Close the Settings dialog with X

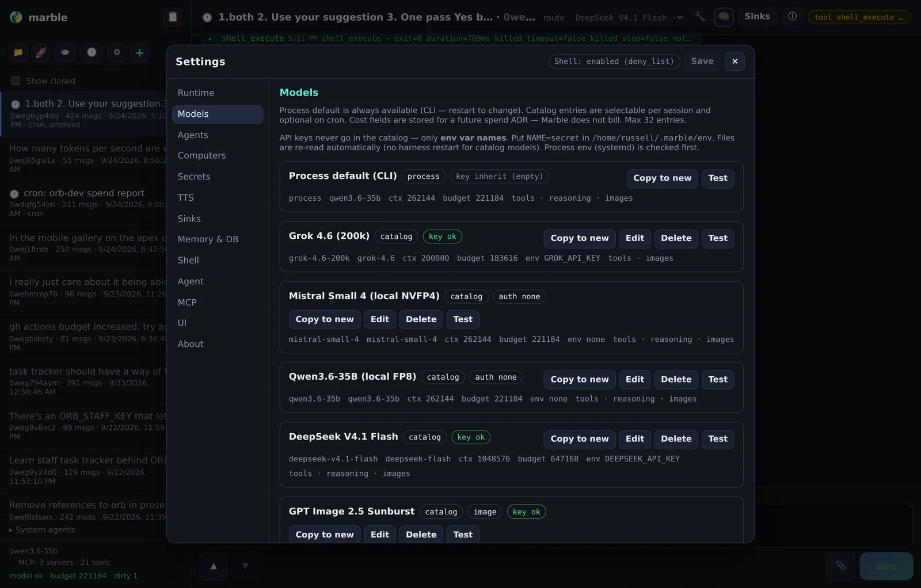[734, 62]
